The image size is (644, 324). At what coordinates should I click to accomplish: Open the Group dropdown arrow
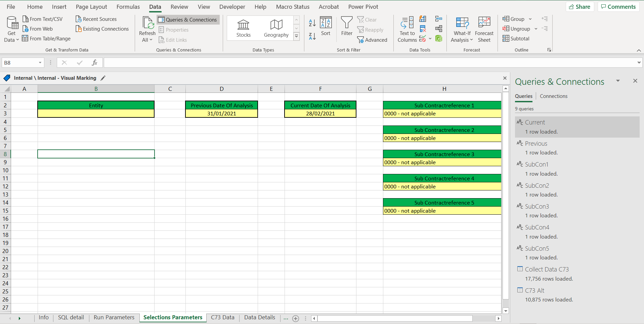click(530, 19)
